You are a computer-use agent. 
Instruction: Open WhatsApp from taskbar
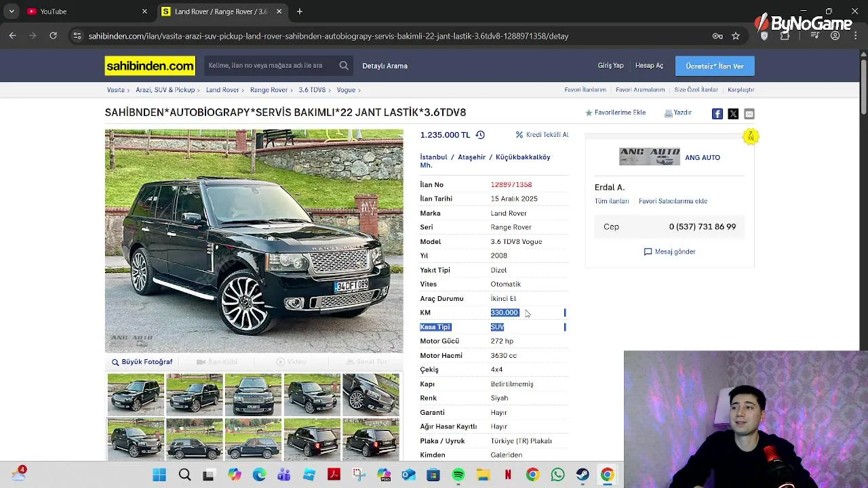557,475
